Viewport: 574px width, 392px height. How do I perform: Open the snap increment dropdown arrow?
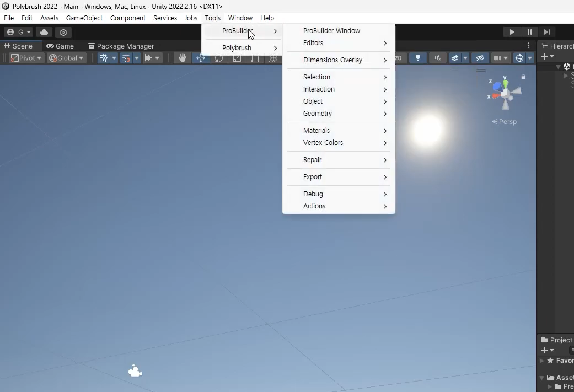[157, 58]
